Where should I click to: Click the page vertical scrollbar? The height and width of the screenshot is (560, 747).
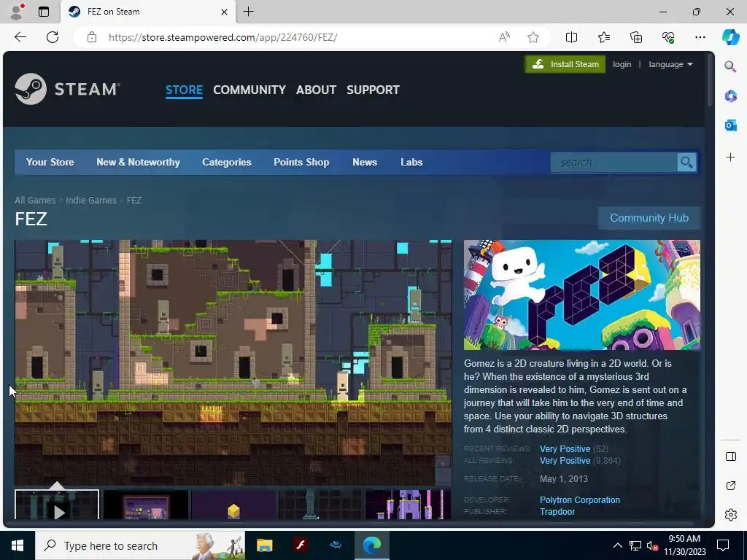point(710,79)
